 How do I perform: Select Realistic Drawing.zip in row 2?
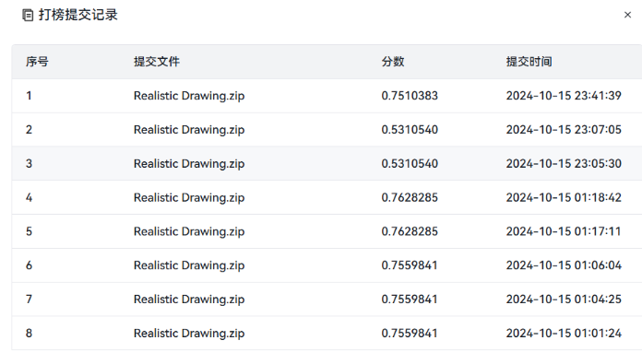click(189, 130)
